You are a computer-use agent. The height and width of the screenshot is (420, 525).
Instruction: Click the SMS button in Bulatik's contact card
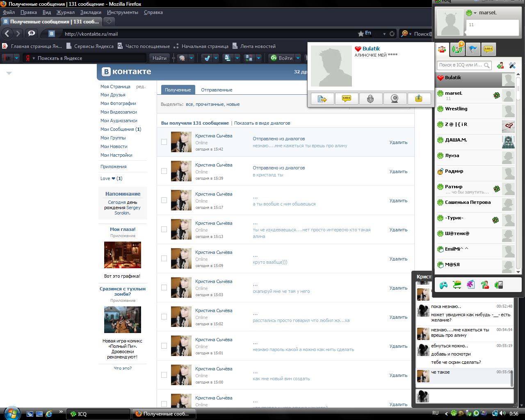coord(347,98)
